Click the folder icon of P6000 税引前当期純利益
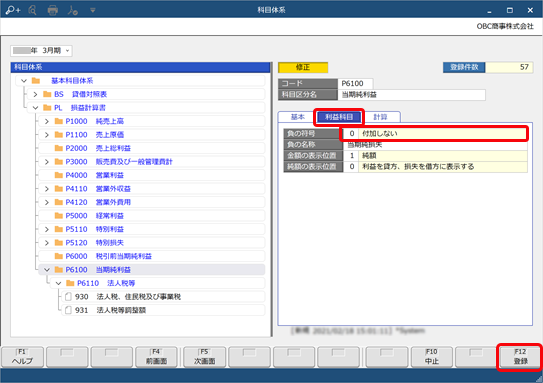Screen dimensions: 543x383 [x=59, y=256]
